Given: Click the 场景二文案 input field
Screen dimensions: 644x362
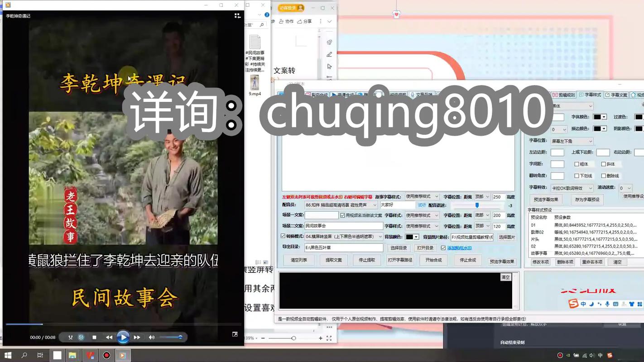Looking at the screenshot, I should 344,226.
